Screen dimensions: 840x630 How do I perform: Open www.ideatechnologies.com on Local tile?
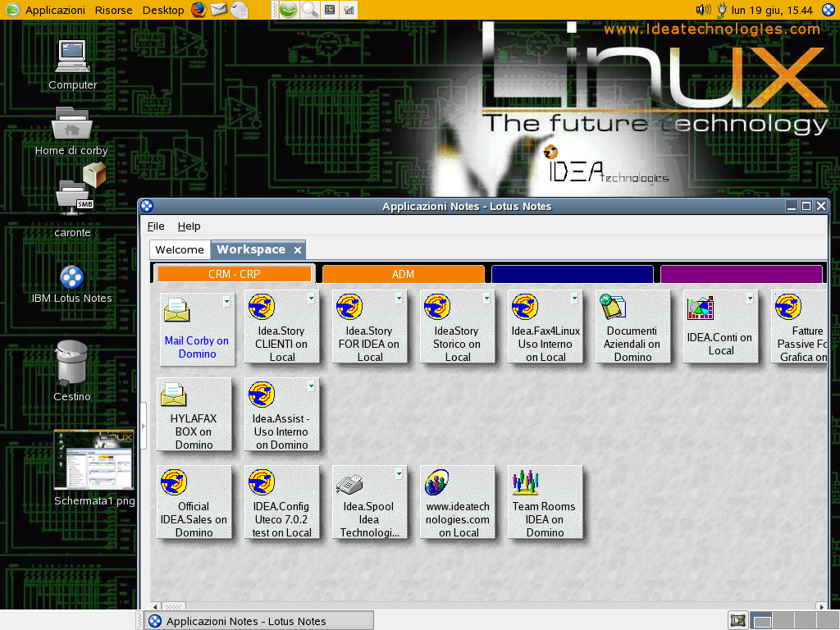(458, 503)
